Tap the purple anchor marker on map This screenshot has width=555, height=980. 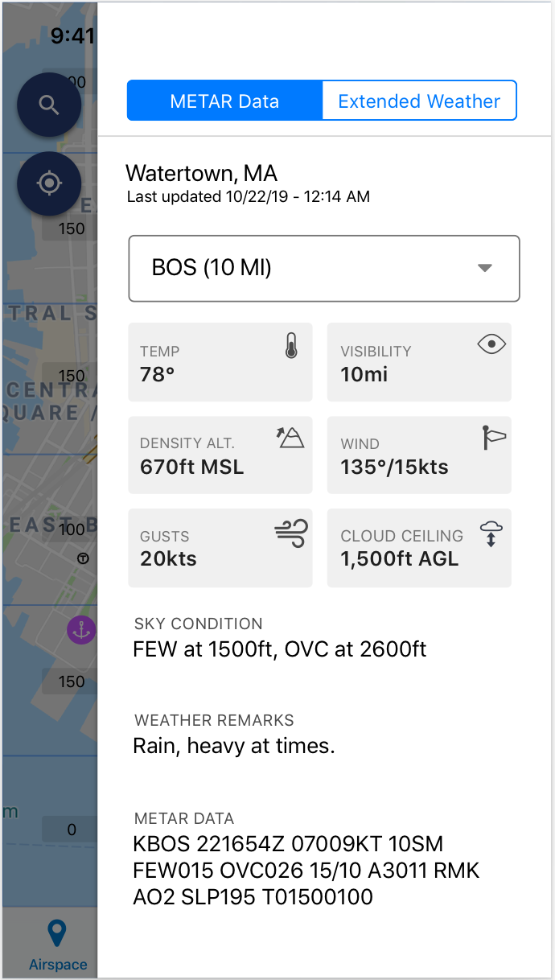click(81, 631)
